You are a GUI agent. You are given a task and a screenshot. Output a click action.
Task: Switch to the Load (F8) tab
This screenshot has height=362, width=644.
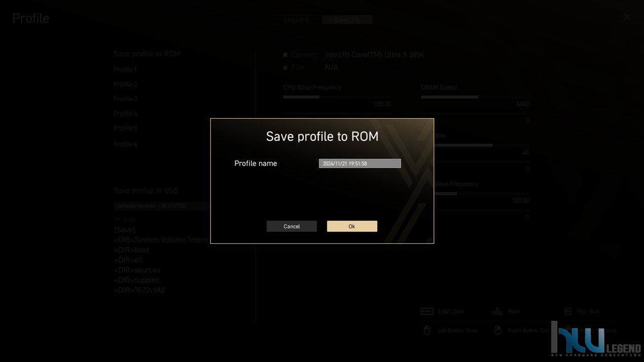297,20
